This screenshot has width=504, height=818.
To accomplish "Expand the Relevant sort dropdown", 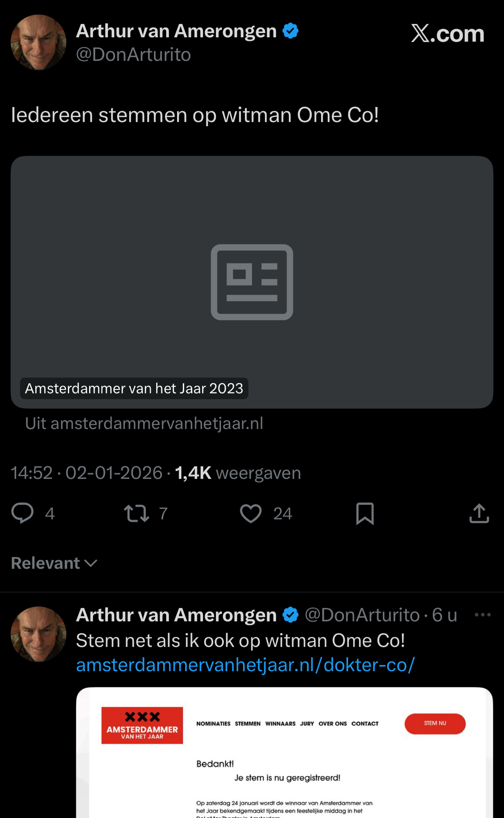I will (54, 563).
